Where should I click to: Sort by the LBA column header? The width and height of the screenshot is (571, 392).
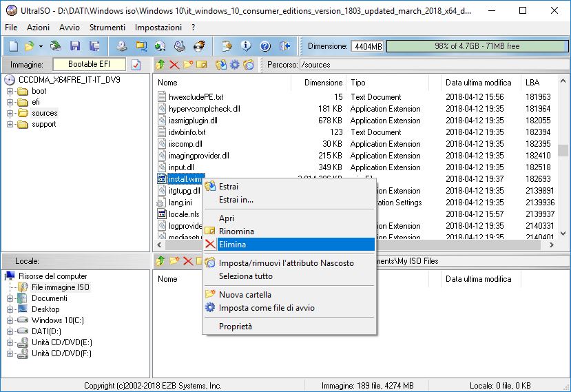(x=539, y=83)
